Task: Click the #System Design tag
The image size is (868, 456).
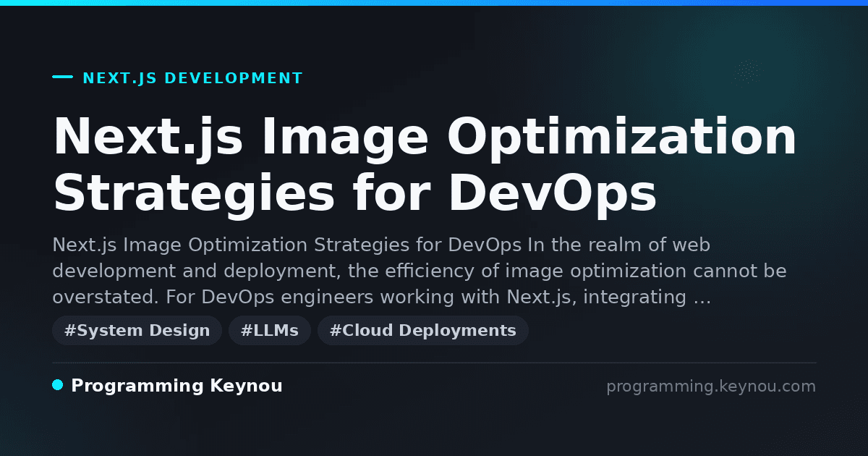Action: coord(137,331)
